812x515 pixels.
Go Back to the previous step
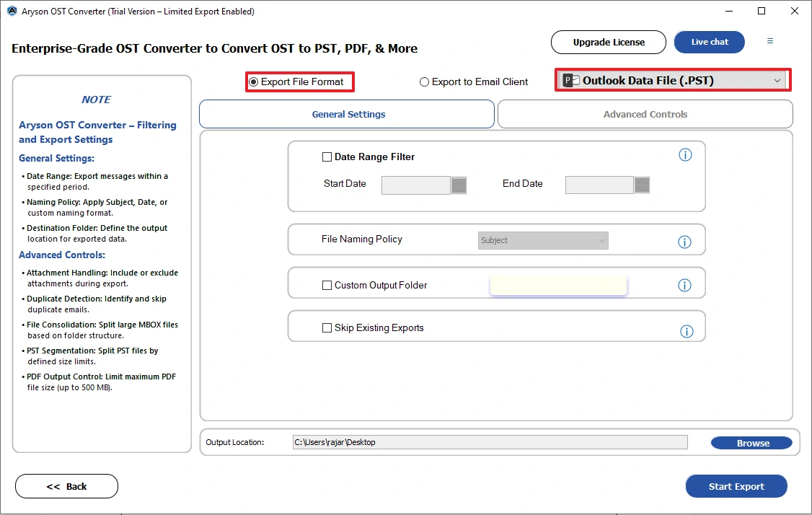pos(67,486)
